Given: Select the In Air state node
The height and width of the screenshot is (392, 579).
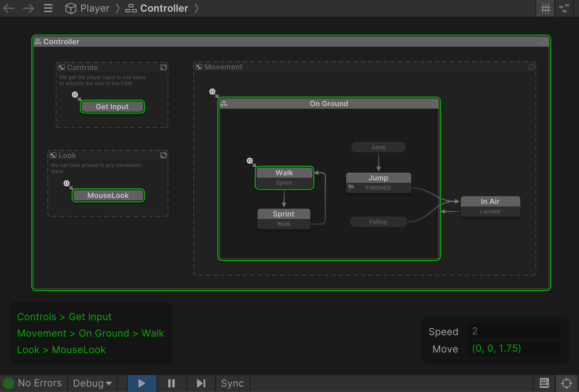Looking at the screenshot, I should coord(490,201).
